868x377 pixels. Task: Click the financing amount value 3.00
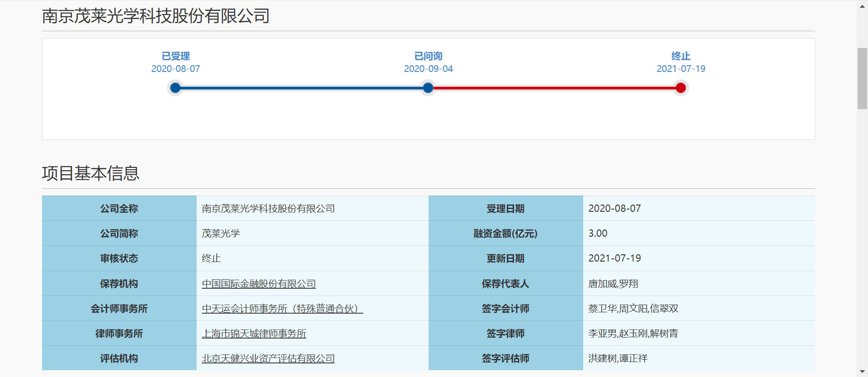tap(598, 234)
